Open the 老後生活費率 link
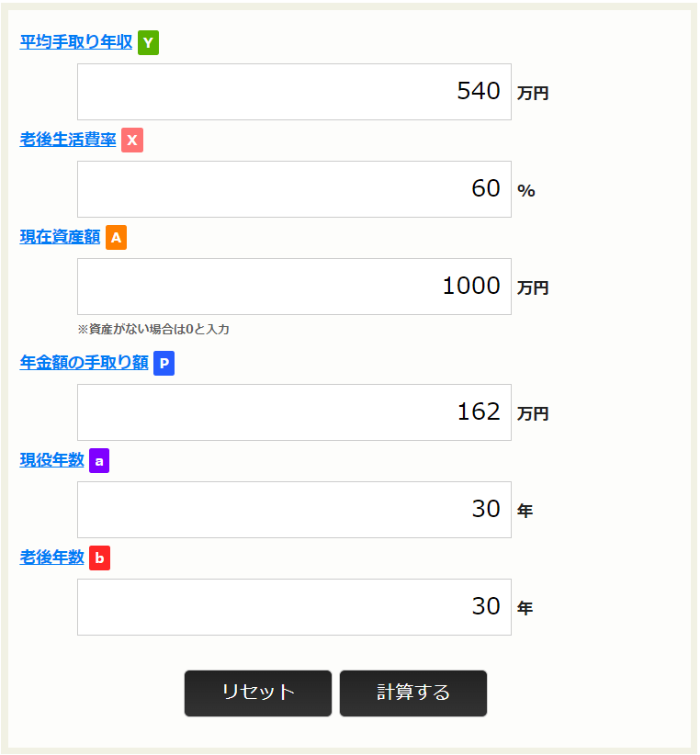This screenshot has width=700, height=755. tap(68, 140)
